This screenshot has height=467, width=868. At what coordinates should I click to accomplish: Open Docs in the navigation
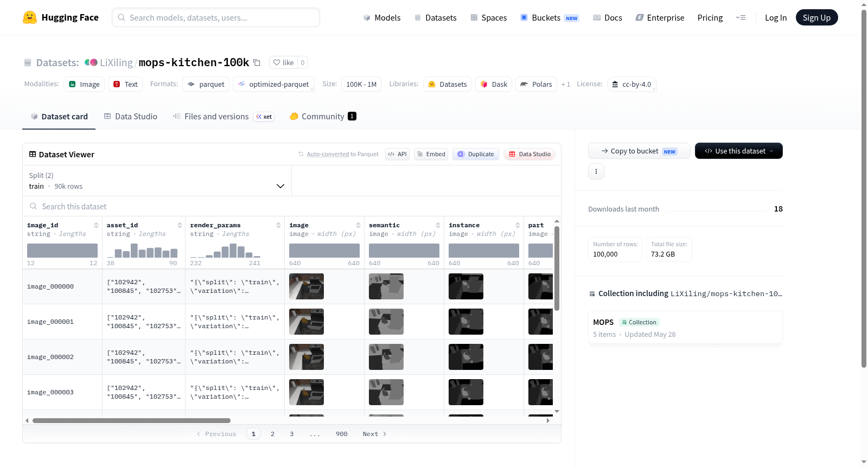point(608,18)
